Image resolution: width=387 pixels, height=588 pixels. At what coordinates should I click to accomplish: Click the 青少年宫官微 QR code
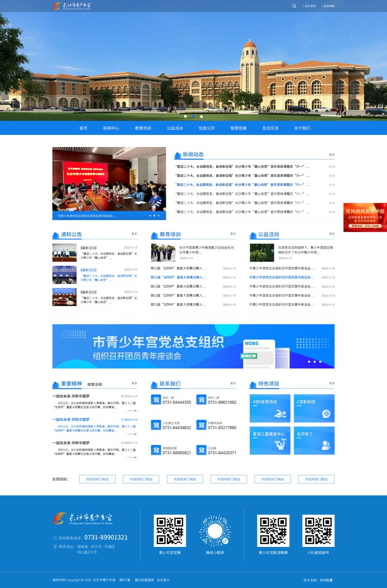click(170, 530)
